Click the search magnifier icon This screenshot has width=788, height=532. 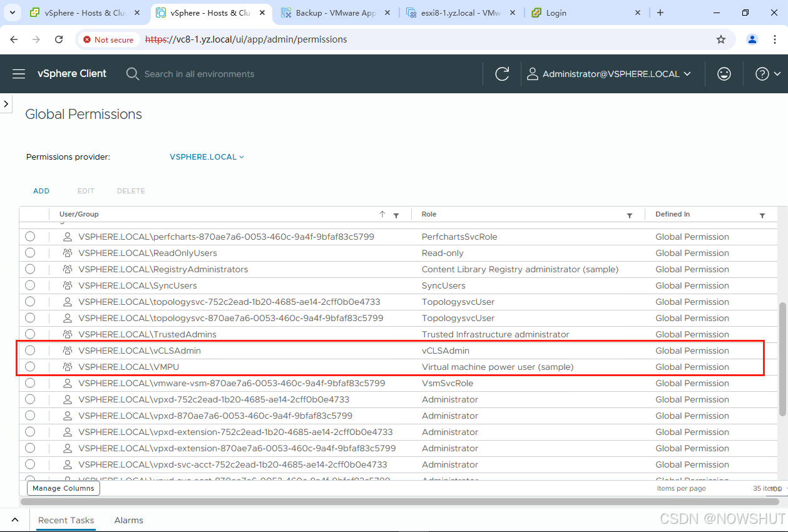click(132, 74)
